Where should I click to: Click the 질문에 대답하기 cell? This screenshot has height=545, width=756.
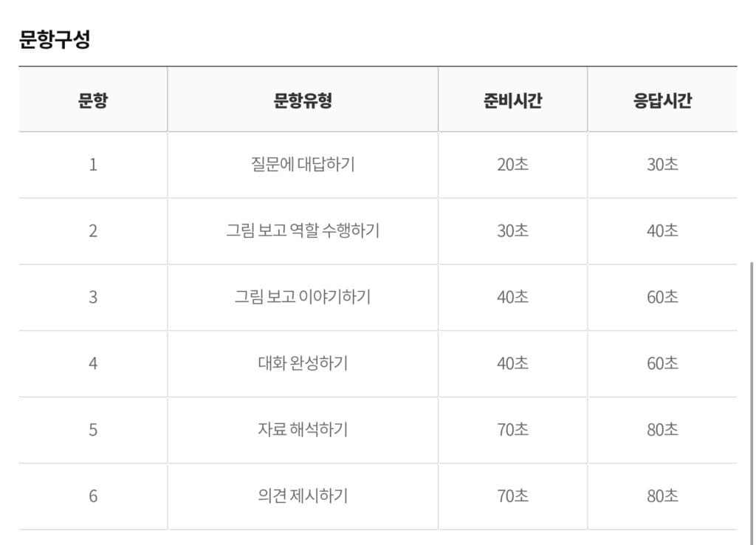point(303,165)
